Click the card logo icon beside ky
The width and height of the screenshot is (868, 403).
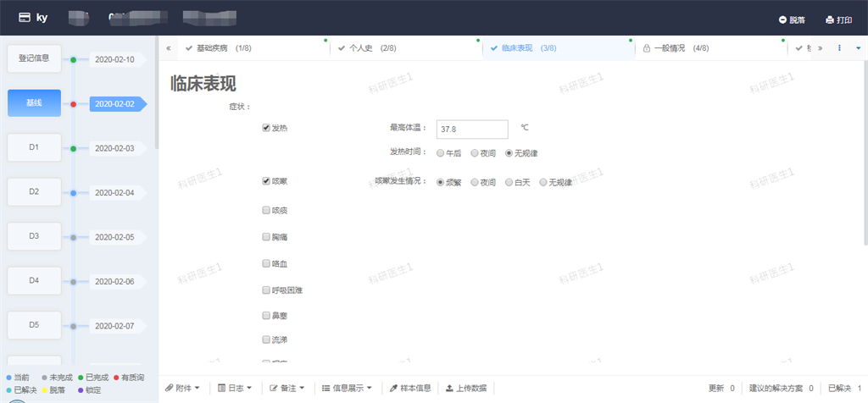click(x=25, y=17)
